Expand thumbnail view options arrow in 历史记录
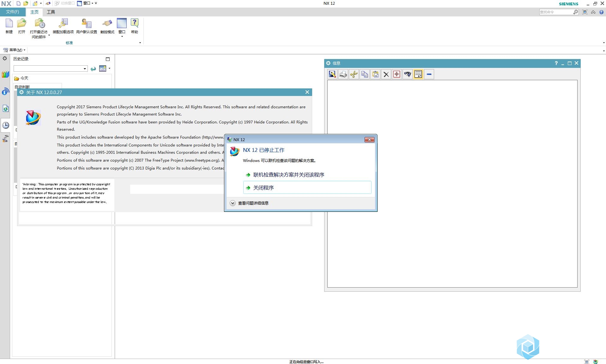Viewport: 606px width, 364px height. click(x=109, y=68)
